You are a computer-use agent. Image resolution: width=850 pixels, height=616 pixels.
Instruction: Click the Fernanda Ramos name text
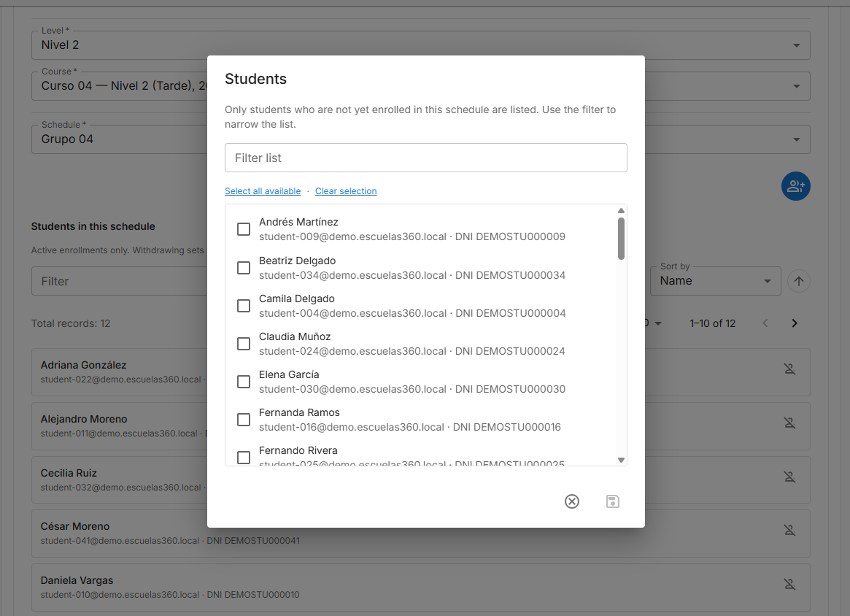click(299, 412)
